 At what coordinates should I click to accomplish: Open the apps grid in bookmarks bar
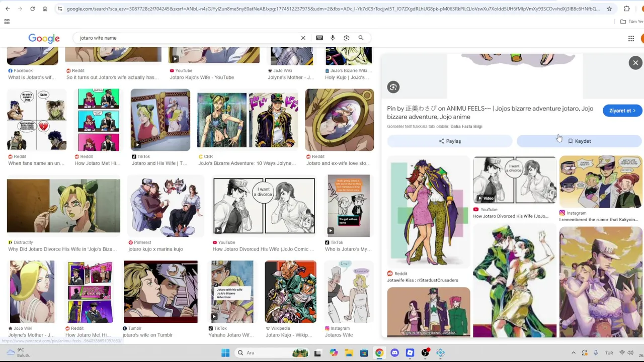(7, 22)
